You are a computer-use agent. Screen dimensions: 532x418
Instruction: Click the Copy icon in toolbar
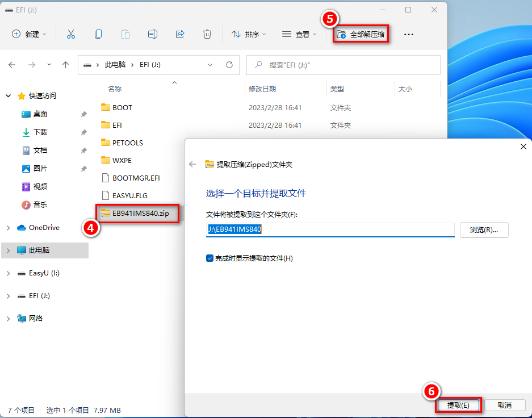coord(98,34)
